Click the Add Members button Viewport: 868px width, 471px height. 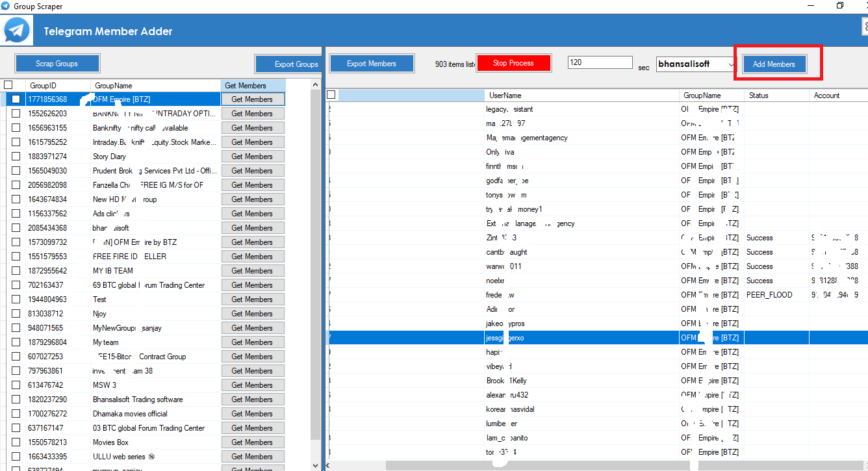[x=774, y=64]
